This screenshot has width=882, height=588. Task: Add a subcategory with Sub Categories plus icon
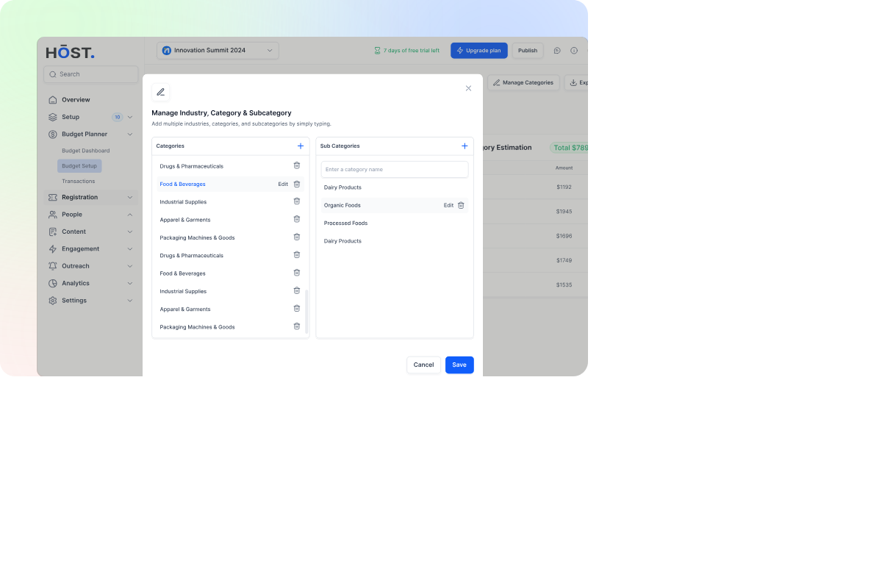(x=465, y=146)
